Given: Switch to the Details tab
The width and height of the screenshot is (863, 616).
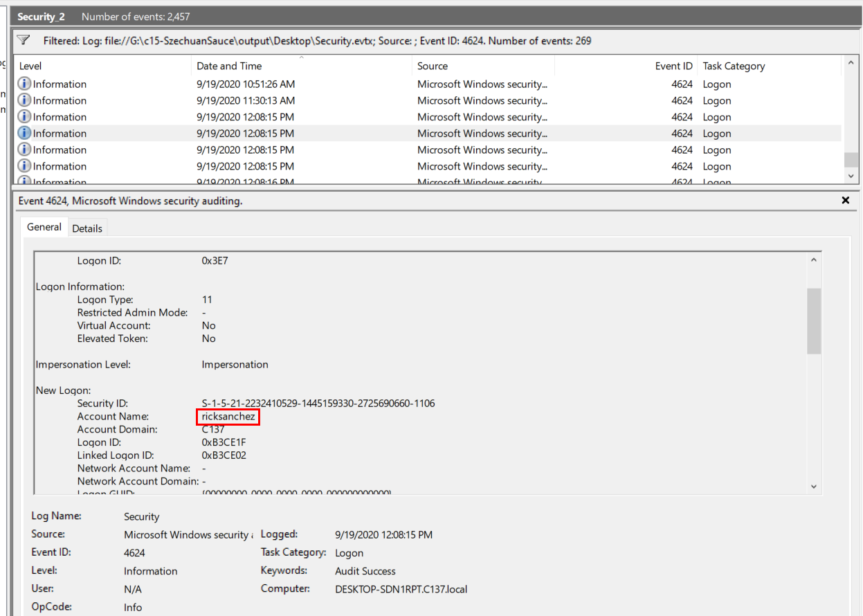Looking at the screenshot, I should tap(87, 228).
